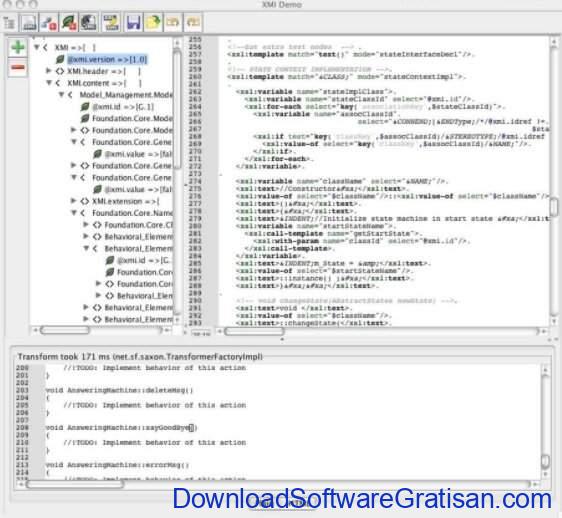Collapse the XMI.content tree node
This screenshot has height=518, width=562.
click(x=49, y=83)
